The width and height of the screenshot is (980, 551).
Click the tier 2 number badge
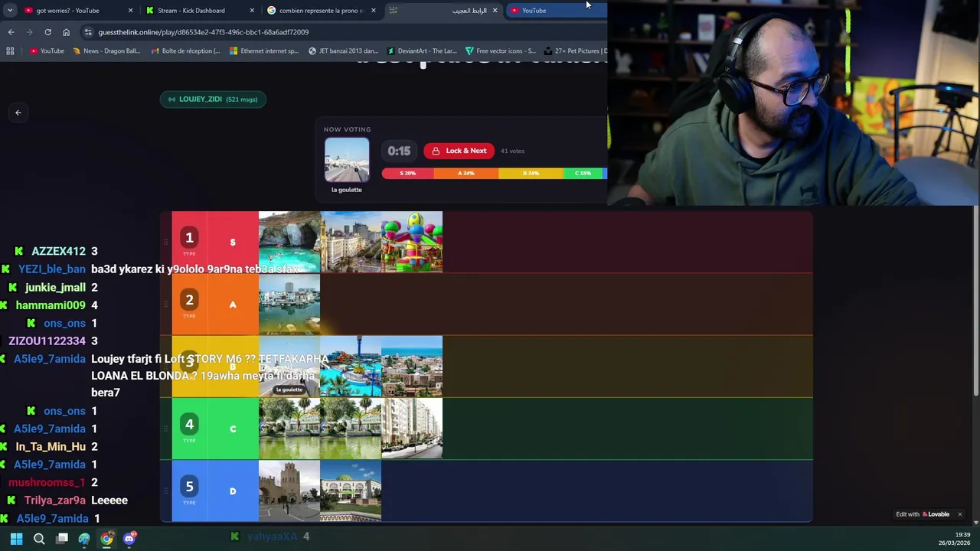pyautogui.click(x=189, y=300)
